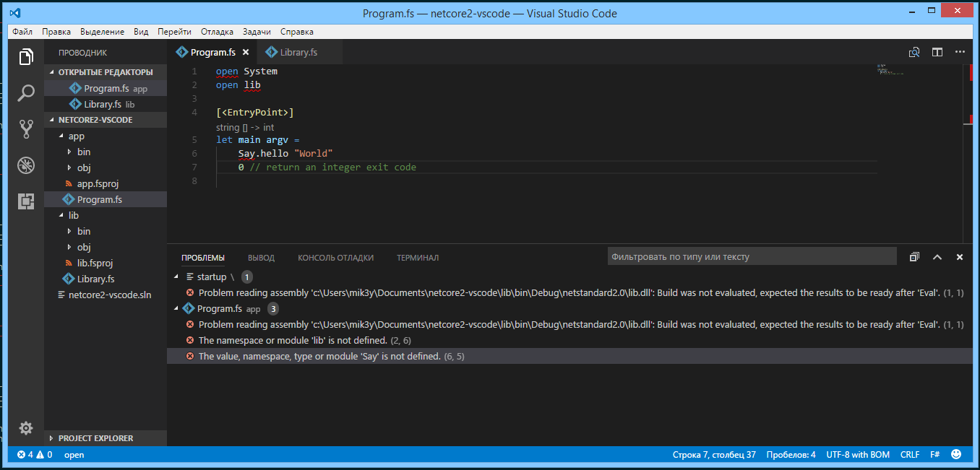Change encoding via UTF-8 with BOM
The image size is (980, 470).
point(858,455)
